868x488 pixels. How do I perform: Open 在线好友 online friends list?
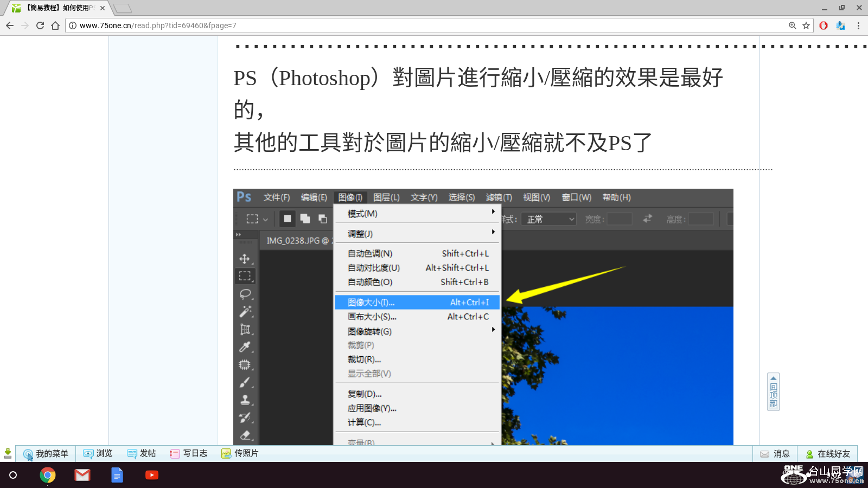point(828,454)
